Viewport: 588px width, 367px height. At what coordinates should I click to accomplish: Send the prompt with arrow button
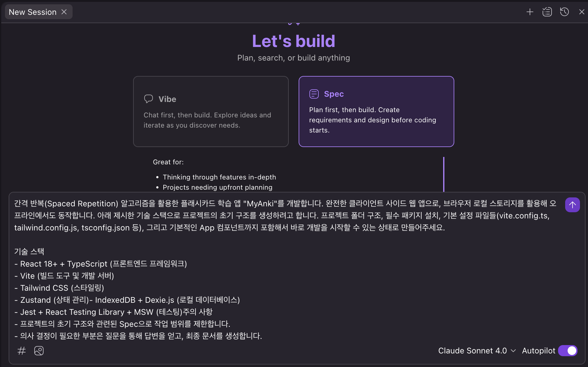tap(572, 205)
